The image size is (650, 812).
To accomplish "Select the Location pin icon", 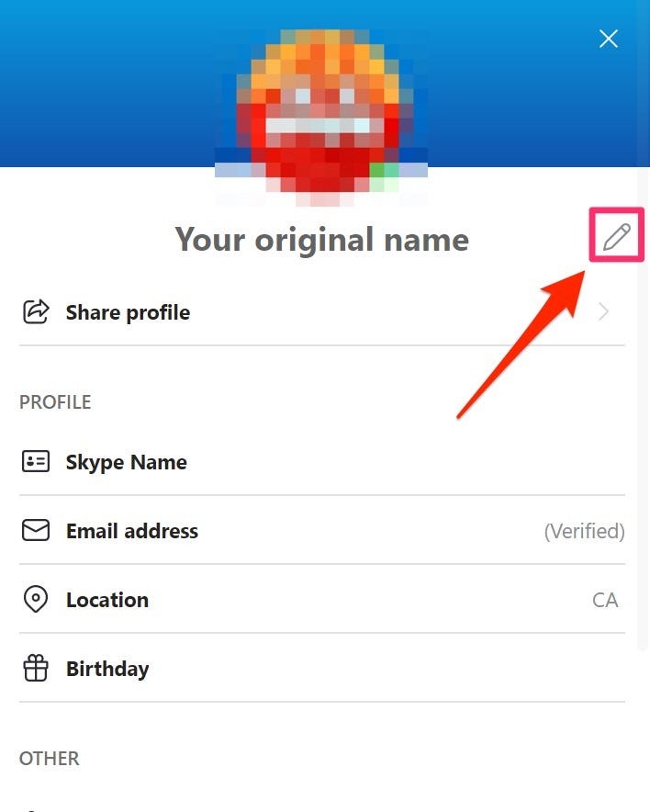I will point(34,600).
